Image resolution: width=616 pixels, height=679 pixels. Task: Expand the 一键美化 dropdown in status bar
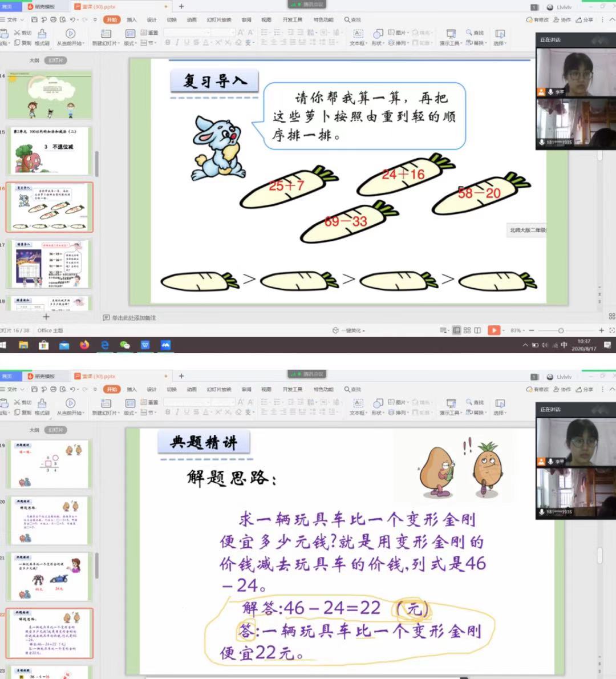[349, 330]
